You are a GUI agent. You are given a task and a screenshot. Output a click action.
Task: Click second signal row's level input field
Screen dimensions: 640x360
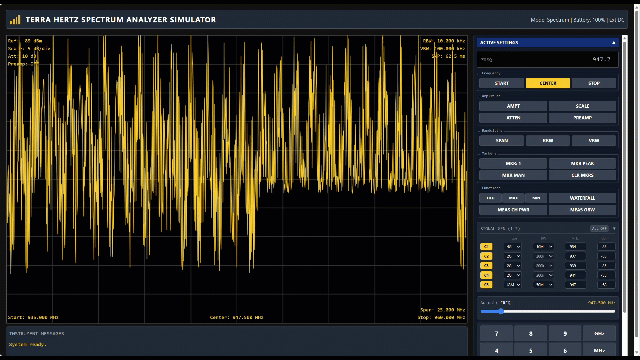point(606,256)
